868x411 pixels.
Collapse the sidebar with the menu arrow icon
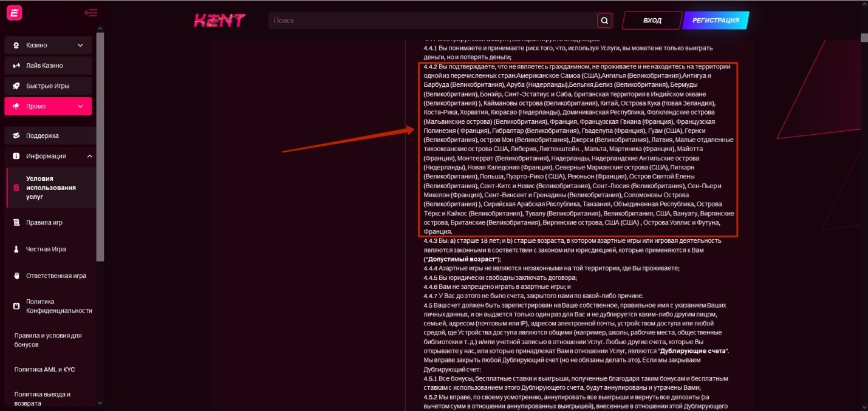91,13
